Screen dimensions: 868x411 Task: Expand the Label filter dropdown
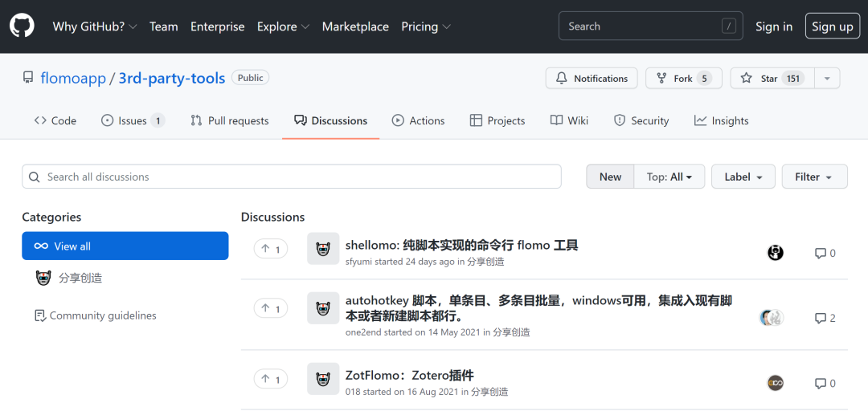click(743, 177)
